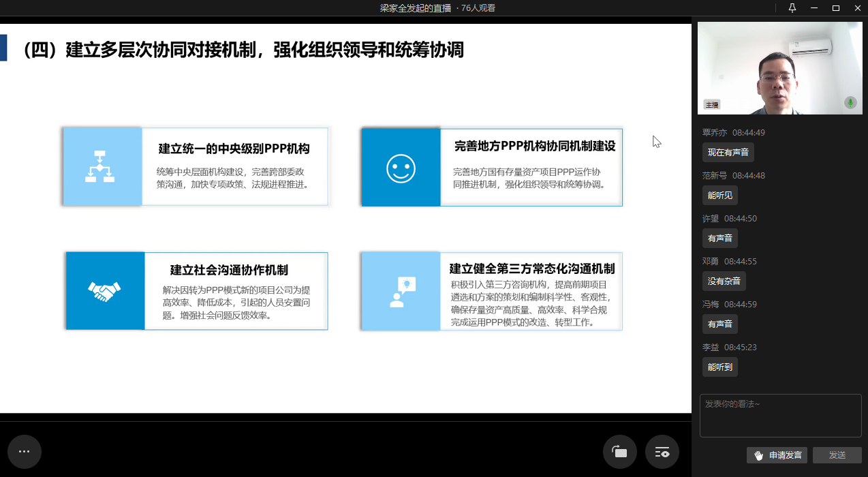Select the chat message 现在有声音
This screenshot has height=477, width=868.
pos(728,153)
